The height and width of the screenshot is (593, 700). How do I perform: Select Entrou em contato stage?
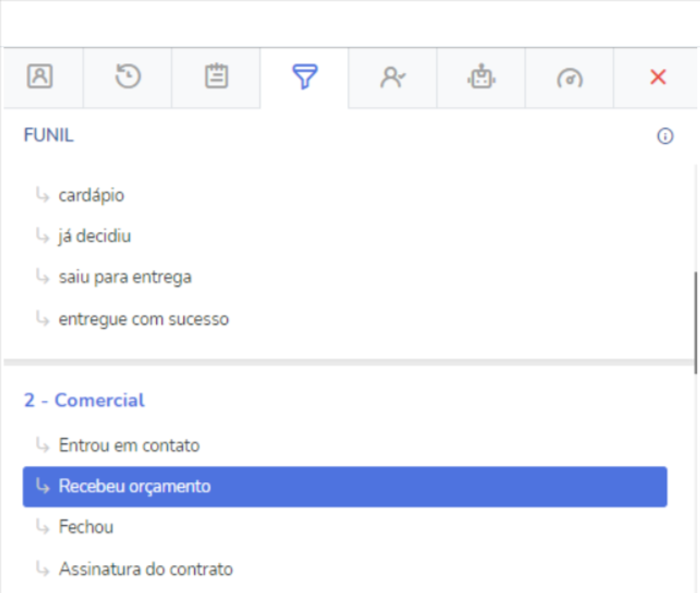129,445
